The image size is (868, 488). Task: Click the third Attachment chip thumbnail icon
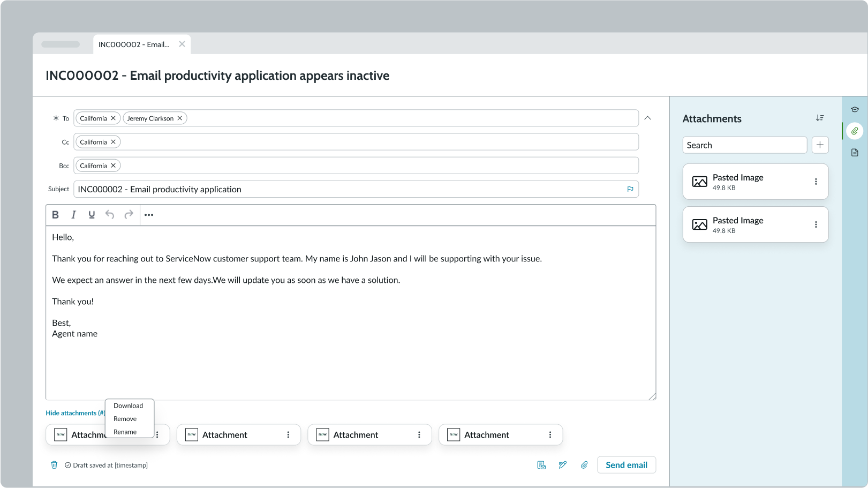point(322,435)
